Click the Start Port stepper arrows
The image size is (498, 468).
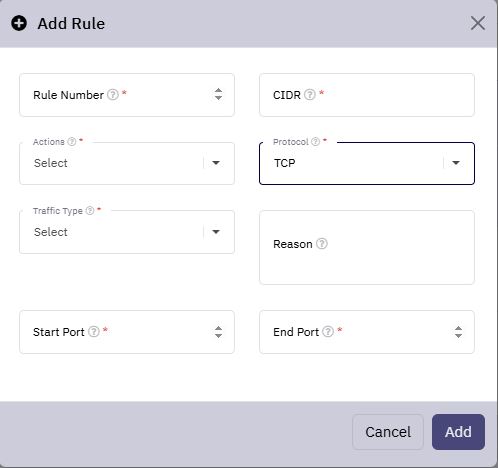click(218, 332)
